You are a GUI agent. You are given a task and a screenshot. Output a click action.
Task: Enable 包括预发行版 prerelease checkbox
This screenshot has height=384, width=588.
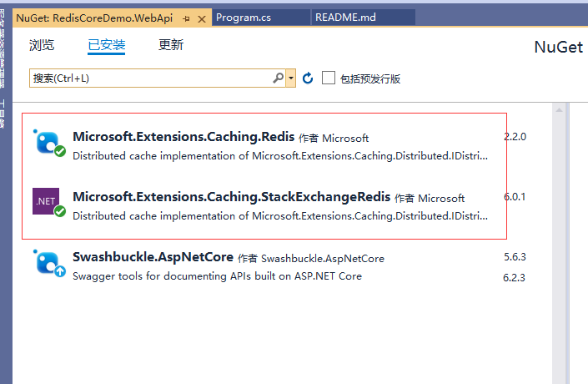coord(329,78)
